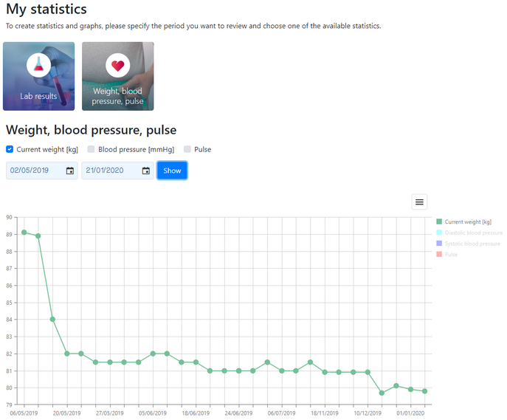Screen dimensions: 507x420
Task: Open the chart hamburger menu
Action: click(x=419, y=202)
